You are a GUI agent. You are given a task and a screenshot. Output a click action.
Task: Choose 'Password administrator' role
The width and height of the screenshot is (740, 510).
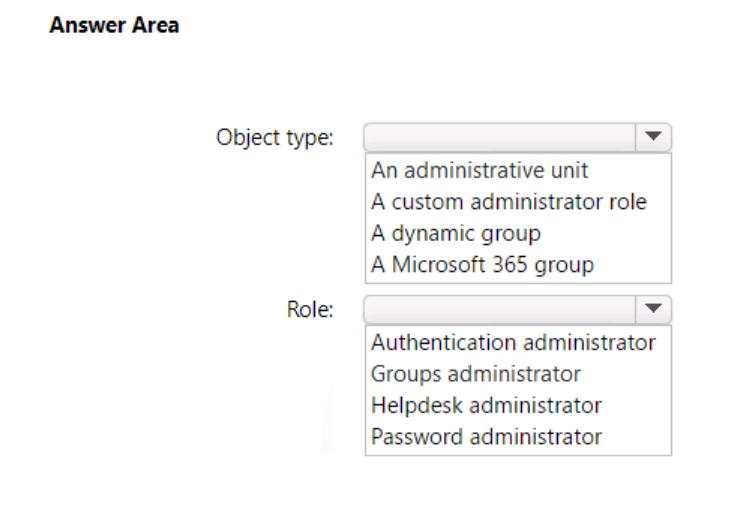(486, 436)
